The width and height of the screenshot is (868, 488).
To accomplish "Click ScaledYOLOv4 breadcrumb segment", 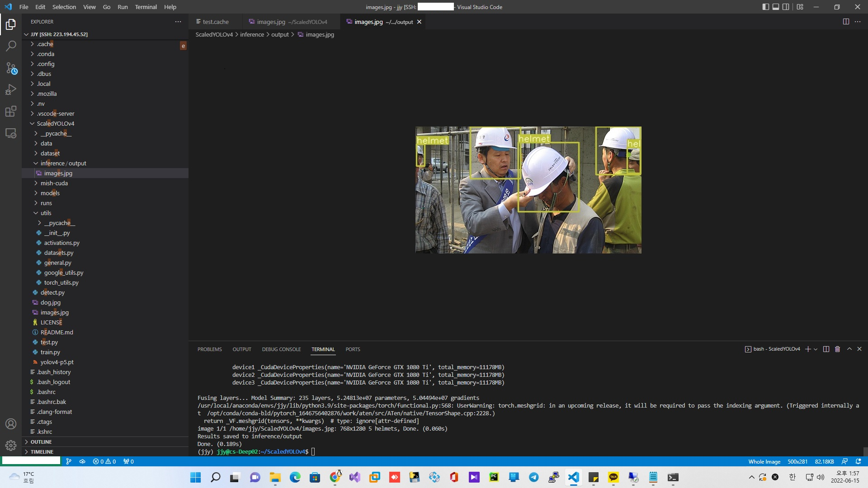I will 214,34.
